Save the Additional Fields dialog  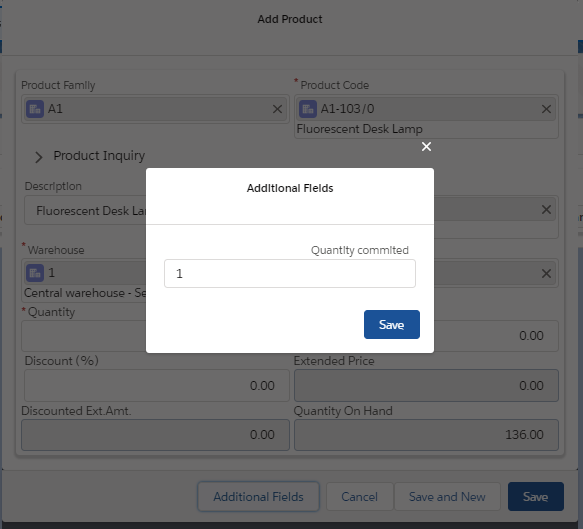pos(392,325)
